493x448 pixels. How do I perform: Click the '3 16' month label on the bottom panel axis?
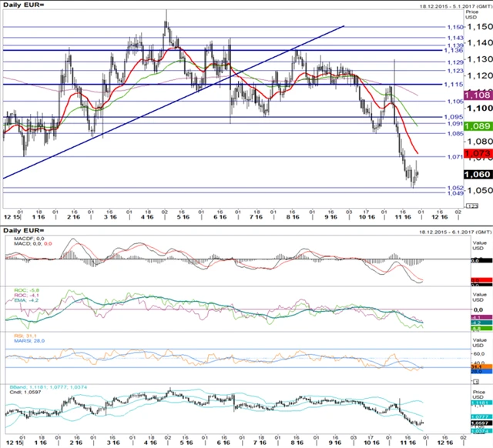(113, 443)
